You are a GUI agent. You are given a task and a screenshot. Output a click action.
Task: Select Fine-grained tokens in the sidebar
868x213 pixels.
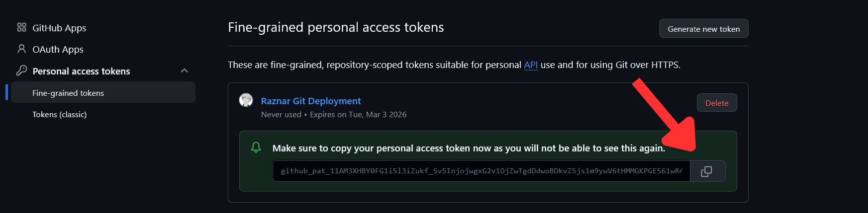[x=68, y=93]
